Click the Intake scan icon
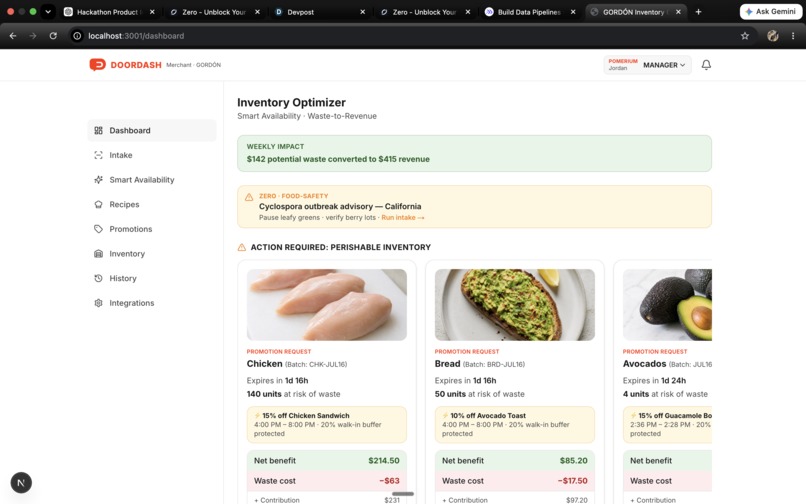The height and width of the screenshot is (504, 806). (x=98, y=155)
